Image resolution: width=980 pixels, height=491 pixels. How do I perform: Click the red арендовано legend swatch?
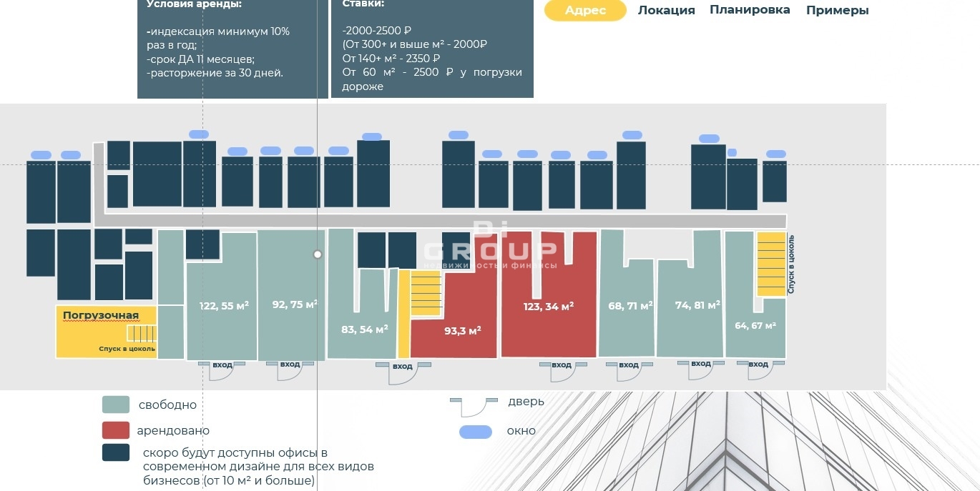[x=116, y=430]
